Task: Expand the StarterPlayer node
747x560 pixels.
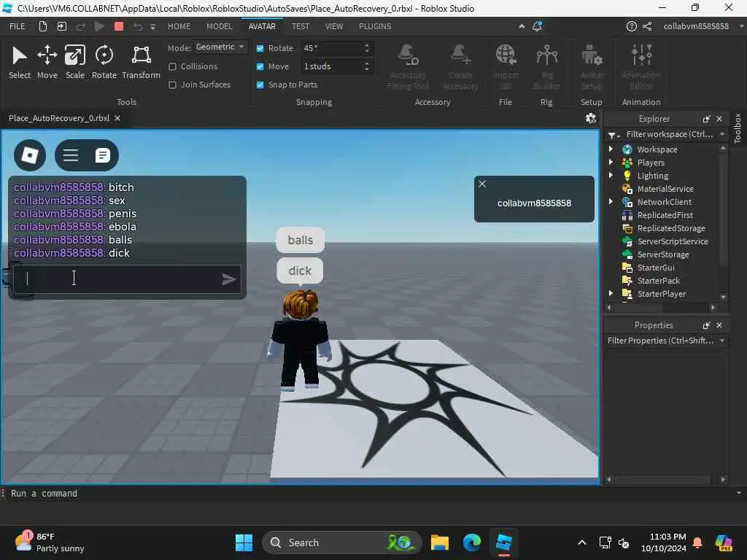Action: pos(611,294)
